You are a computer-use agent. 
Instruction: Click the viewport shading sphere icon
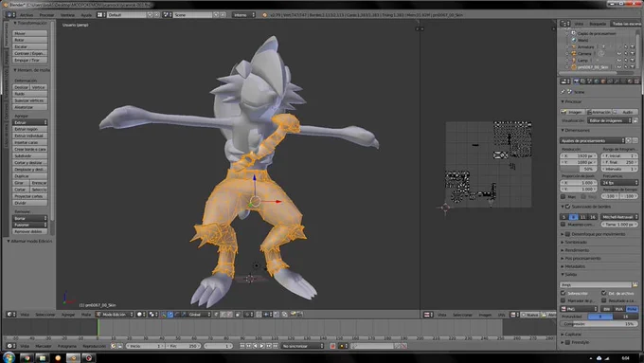click(140, 315)
